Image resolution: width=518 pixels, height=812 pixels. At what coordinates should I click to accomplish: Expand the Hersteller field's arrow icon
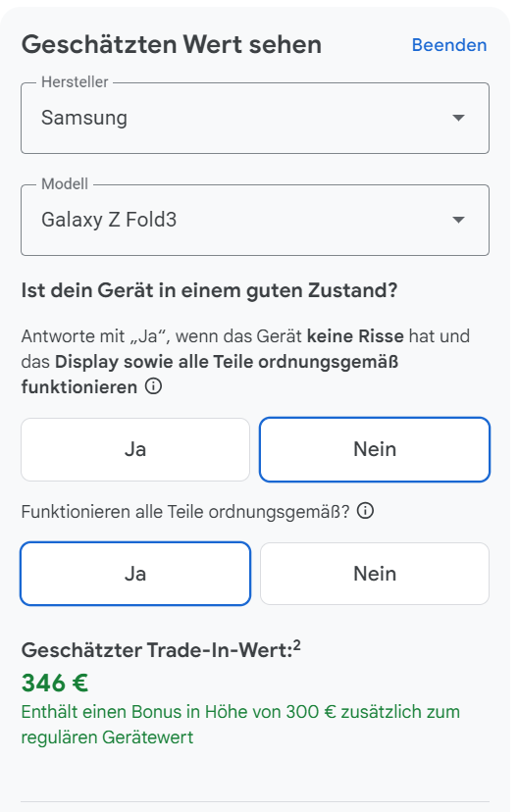(x=458, y=118)
